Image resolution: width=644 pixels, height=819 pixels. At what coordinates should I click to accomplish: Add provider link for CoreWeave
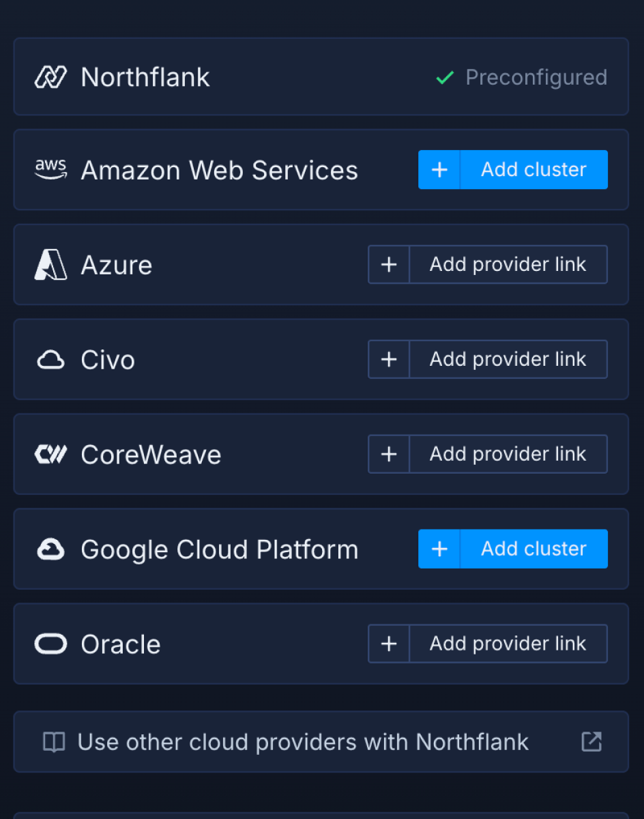click(487, 455)
